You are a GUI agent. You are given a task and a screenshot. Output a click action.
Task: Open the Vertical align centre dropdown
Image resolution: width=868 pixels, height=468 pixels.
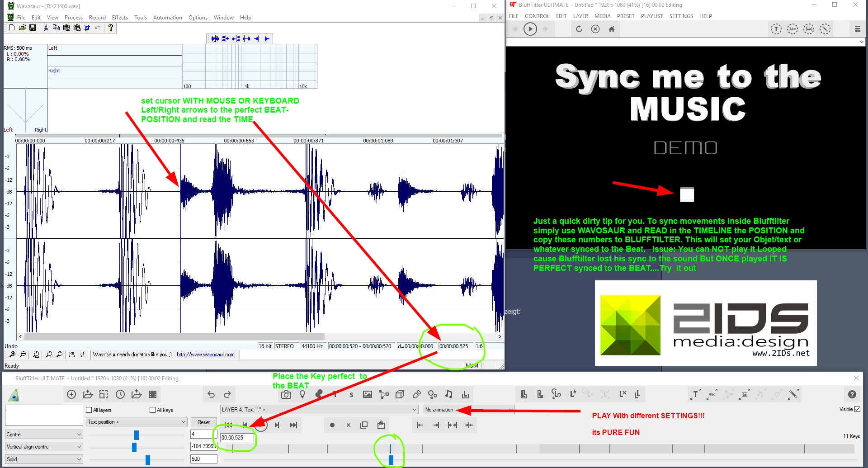44,446
